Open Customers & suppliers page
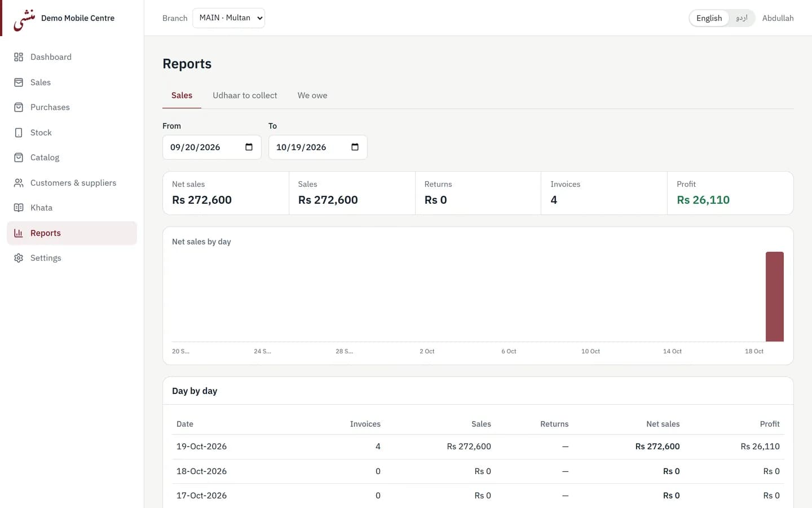This screenshot has height=508, width=812. click(x=72, y=183)
